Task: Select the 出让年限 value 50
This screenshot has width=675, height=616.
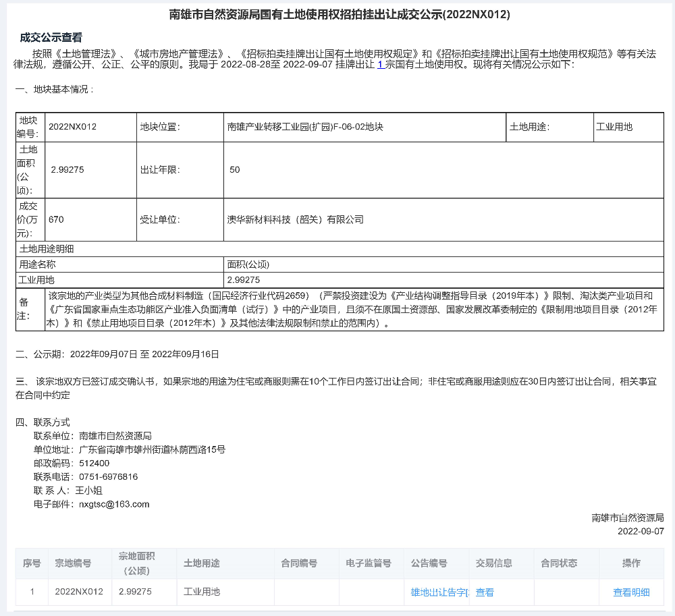Action: tap(235, 169)
